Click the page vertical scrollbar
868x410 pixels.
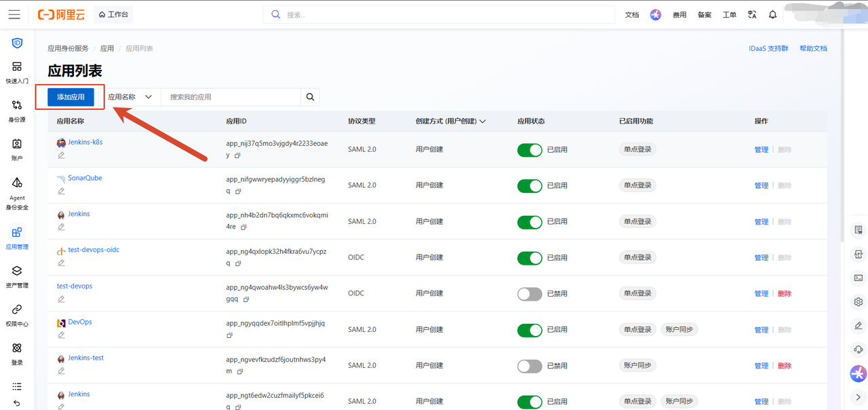[843, 134]
